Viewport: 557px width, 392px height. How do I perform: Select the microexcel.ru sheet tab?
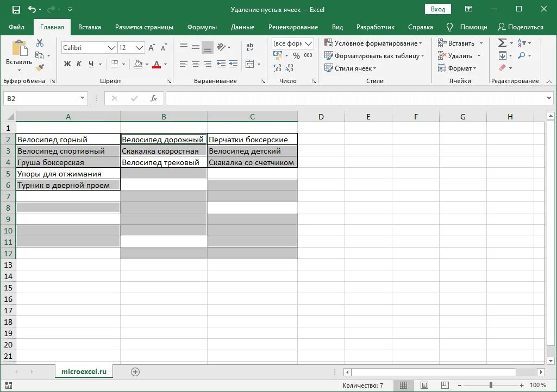(84, 371)
